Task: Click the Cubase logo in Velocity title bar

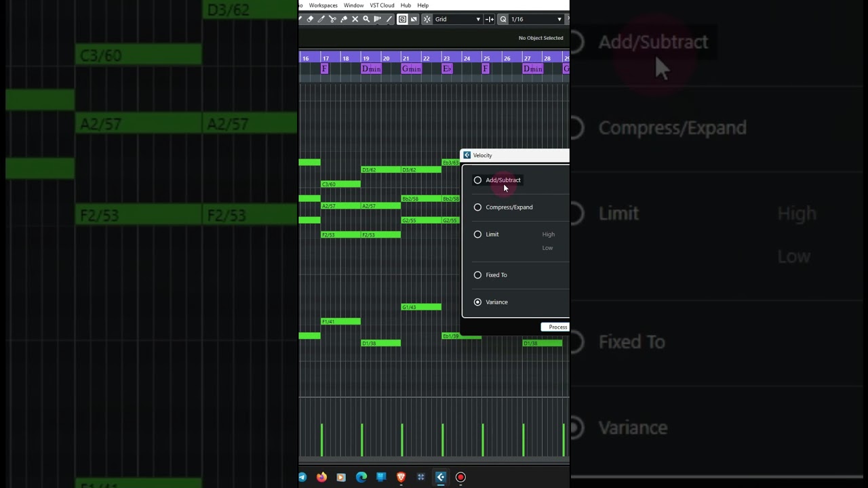Action: [467, 155]
